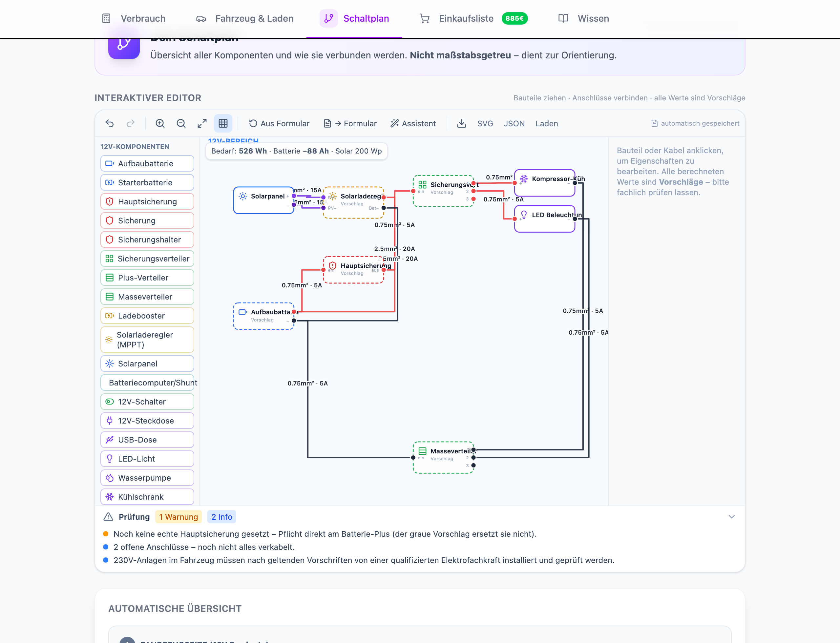The image size is (840, 643).
Task: Zoom out with the magnifier minus icon
Action: point(181,123)
